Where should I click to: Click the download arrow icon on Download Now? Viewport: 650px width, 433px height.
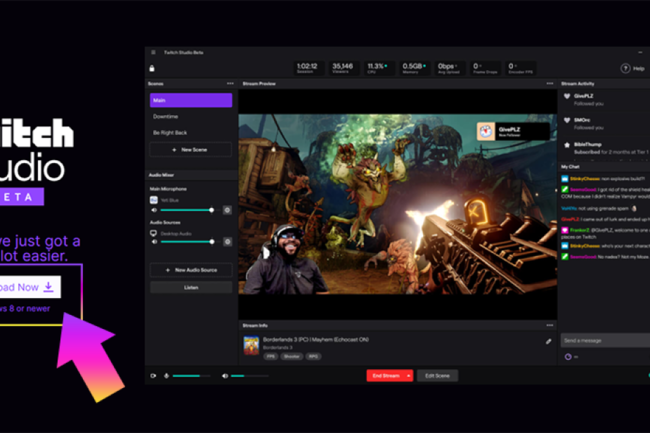pyautogui.click(x=48, y=287)
